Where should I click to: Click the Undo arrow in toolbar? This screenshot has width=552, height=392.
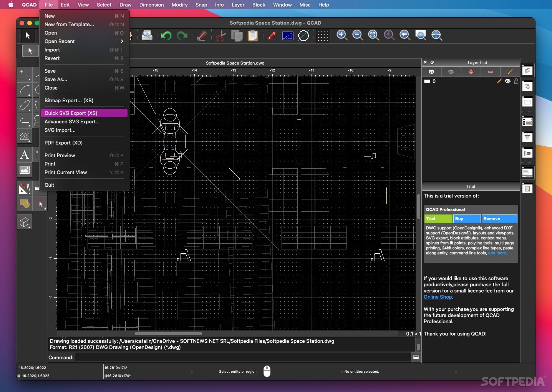166,36
